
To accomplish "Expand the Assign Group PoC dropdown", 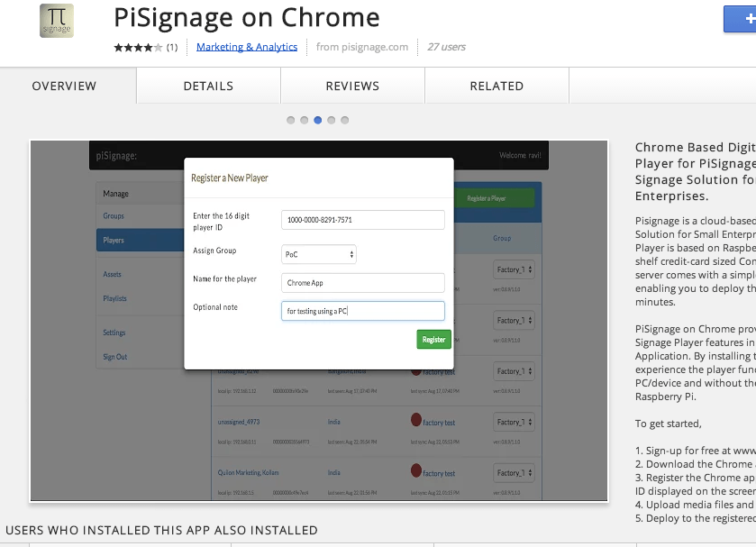I will pyautogui.click(x=319, y=254).
